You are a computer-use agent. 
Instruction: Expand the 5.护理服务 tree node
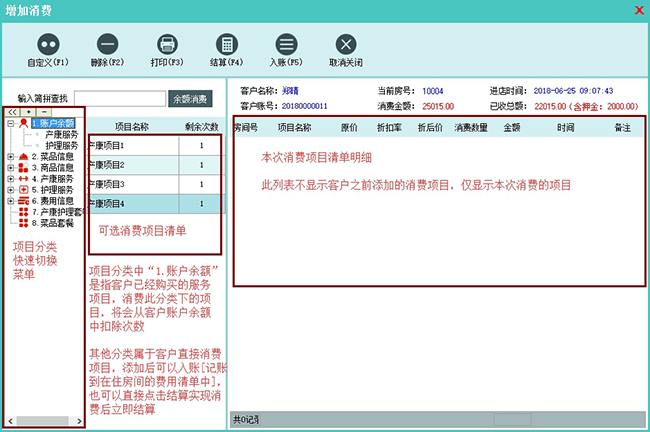[x=11, y=189]
